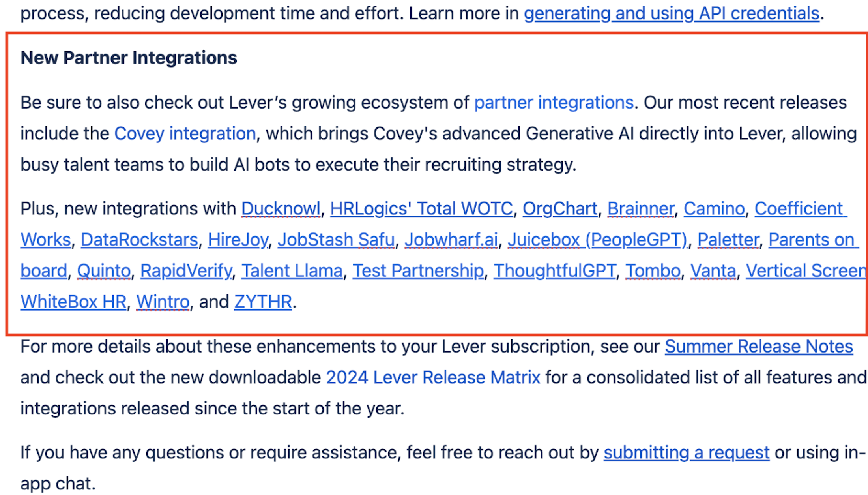Open the RapidVerify link
The image size is (868, 495).
(186, 271)
